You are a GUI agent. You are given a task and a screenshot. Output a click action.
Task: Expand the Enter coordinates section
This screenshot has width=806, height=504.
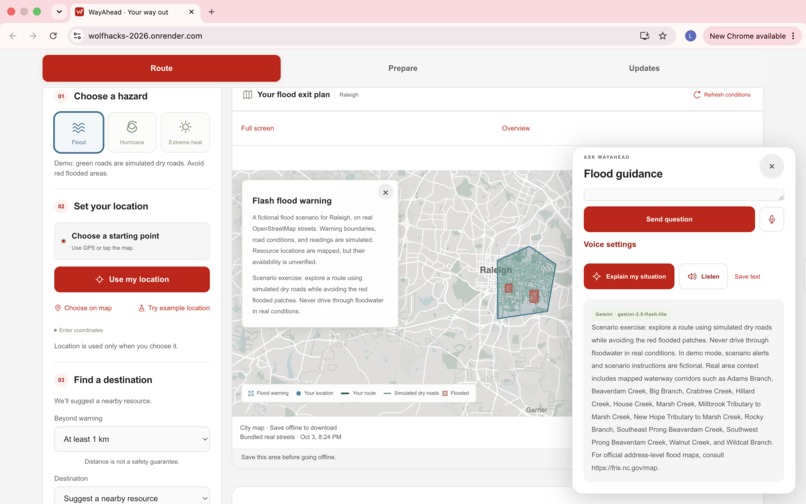[x=79, y=330]
